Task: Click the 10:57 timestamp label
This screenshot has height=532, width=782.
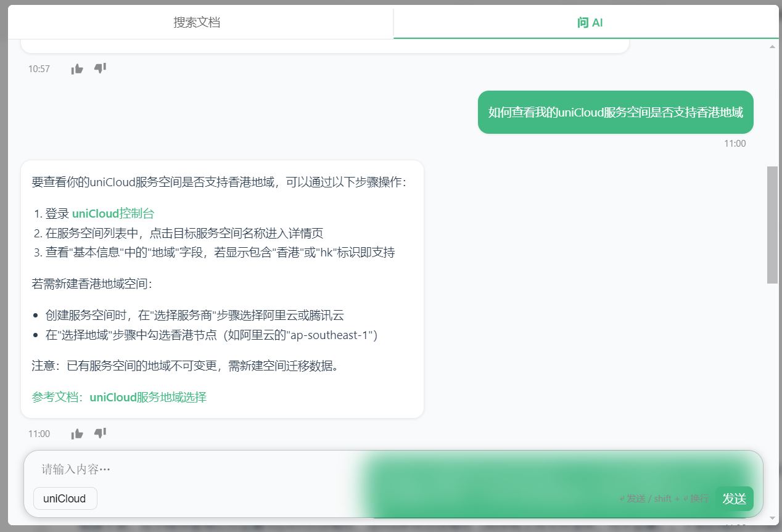Action: point(39,69)
